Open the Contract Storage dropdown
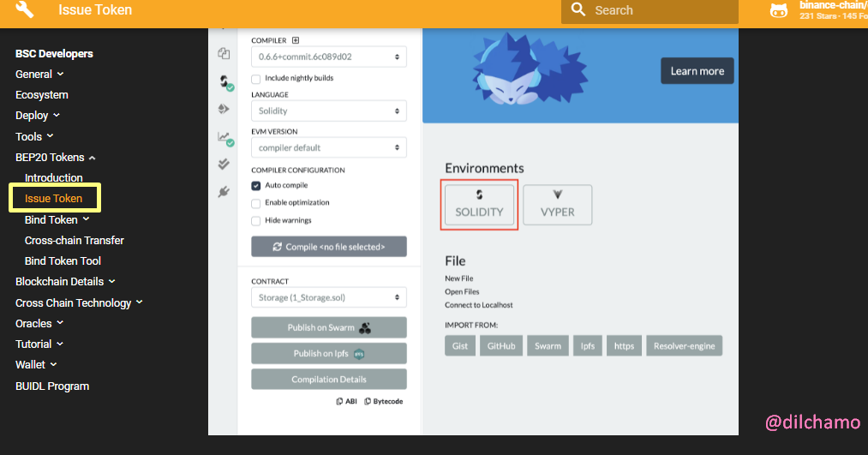 click(329, 297)
